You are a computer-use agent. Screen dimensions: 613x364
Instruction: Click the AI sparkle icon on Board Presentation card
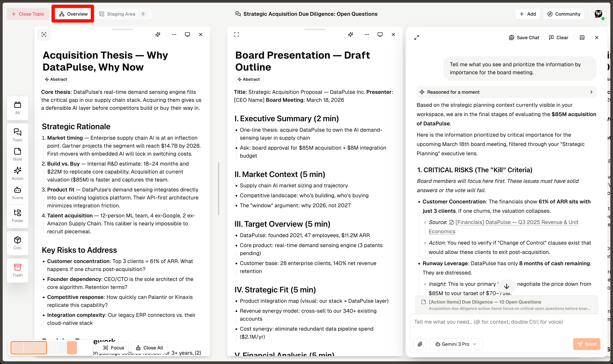coord(350,35)
